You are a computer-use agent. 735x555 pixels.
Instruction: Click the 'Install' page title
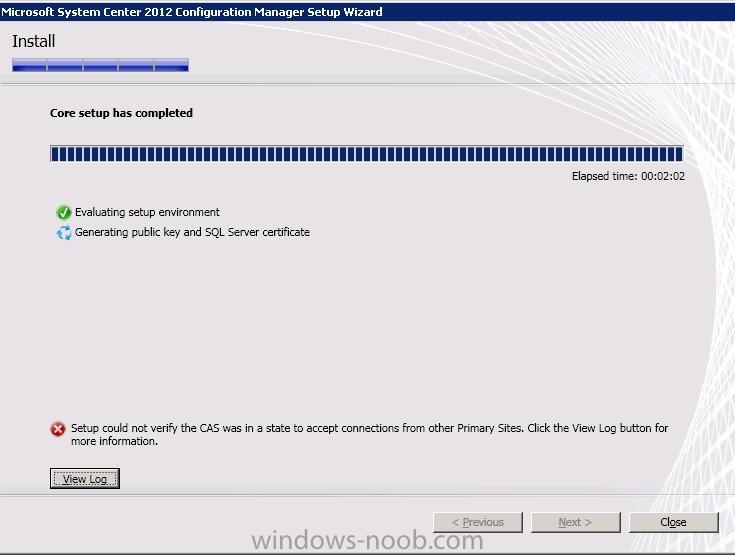[34, 41]
